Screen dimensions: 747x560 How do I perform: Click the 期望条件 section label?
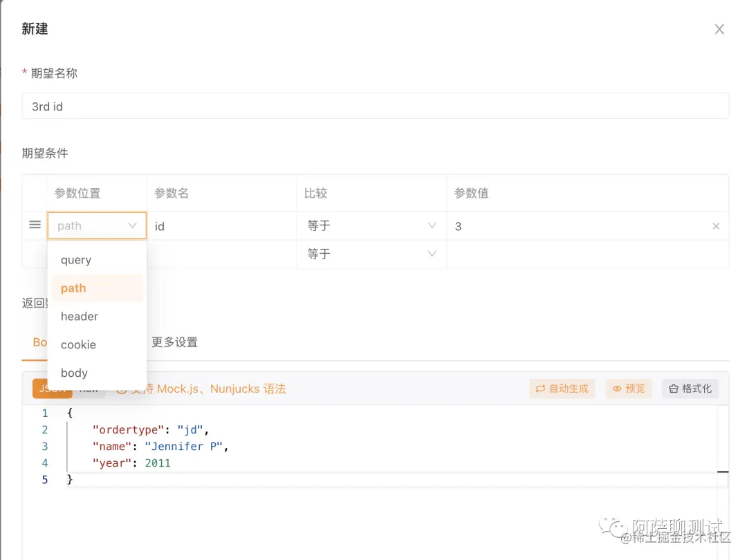click(45, 153)
